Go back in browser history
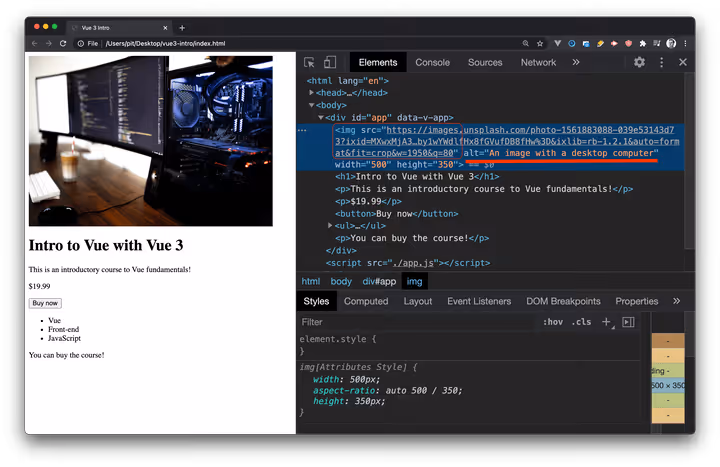 click(35, 43)
